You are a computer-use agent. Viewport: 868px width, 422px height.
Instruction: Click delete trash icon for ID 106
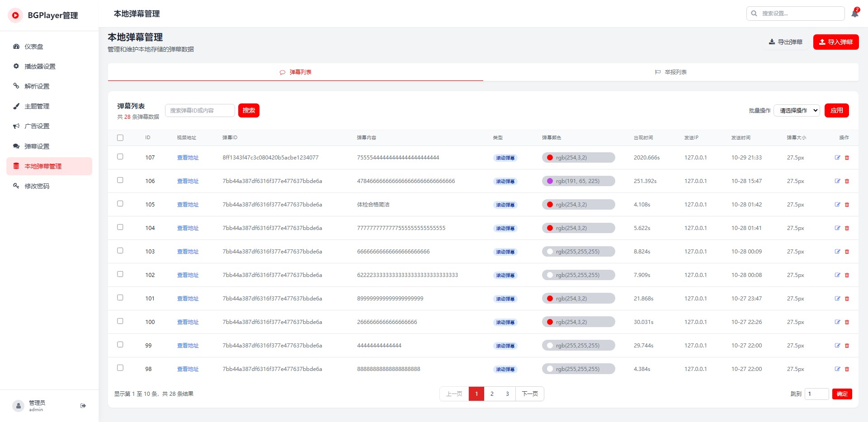pos(847,181)
